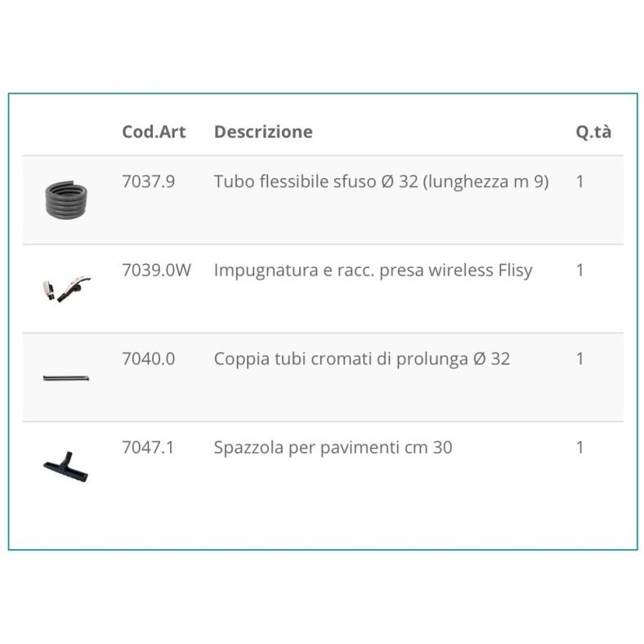644x644 pixels.
Task: Click the quantity value for row 7037.9
Action: coord(580,181)
